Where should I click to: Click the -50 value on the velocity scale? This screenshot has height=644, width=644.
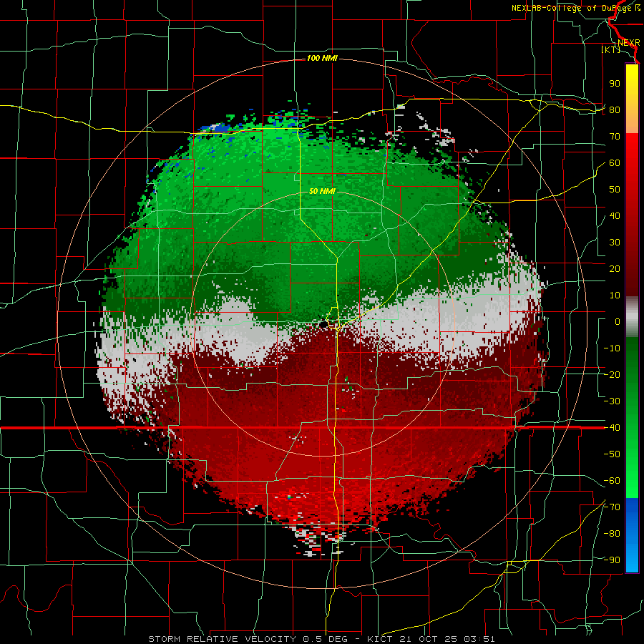612,454
